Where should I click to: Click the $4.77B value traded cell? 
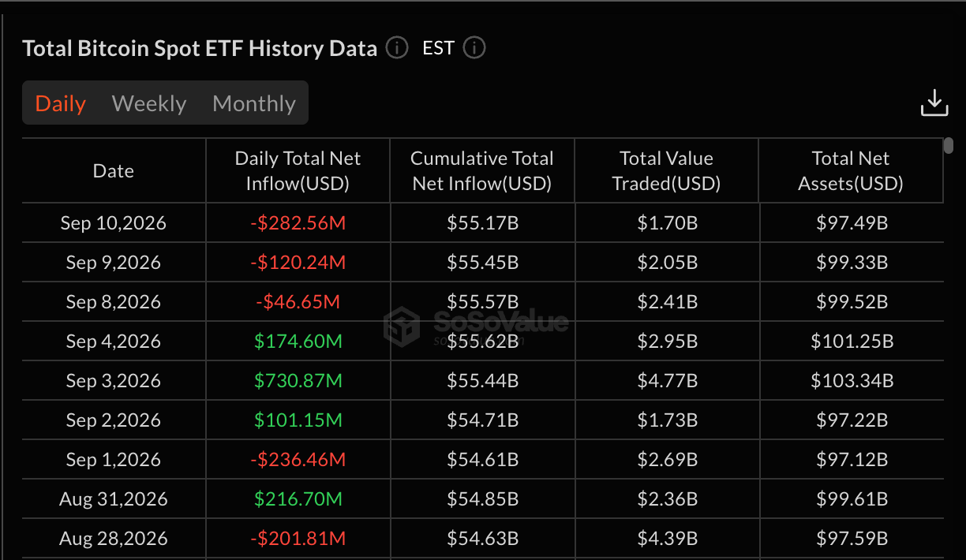coord(667,381)
